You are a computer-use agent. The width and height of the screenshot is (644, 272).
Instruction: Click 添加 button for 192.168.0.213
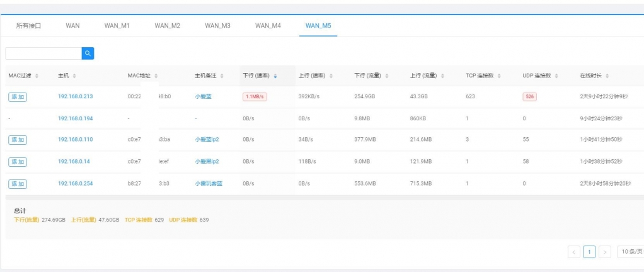pos(17,97)
